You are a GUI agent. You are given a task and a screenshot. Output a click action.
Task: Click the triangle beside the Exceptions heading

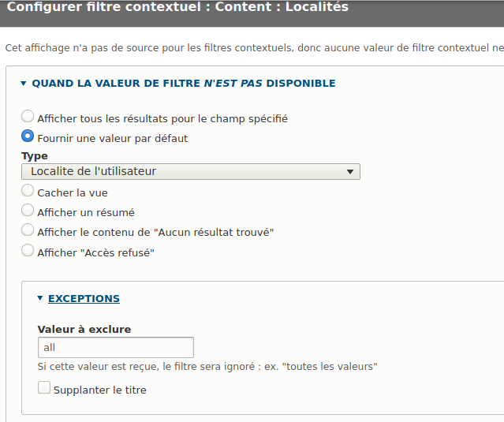tap(40, 299)
